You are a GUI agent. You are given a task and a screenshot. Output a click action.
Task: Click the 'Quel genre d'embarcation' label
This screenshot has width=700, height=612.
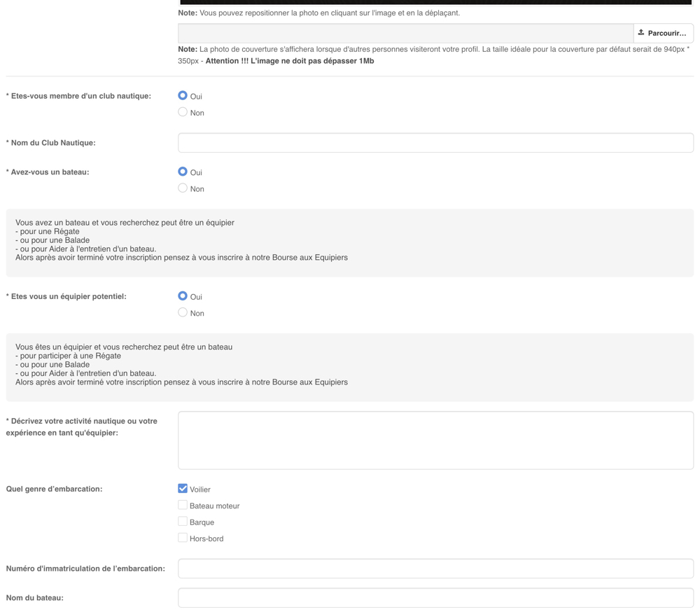click(54, 489)
